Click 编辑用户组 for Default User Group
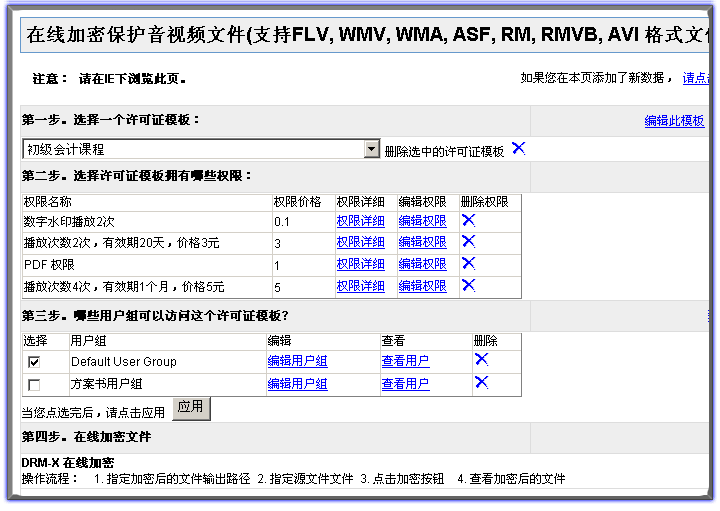Screen dimensions: 720x511 point(297,362)
